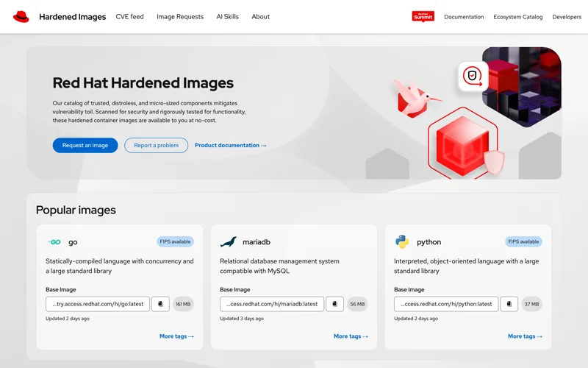Click the Red Hat Hardened Images heading
Image resolution: width=588 pixels, height=368 pixels.
(x=143, y=83)
